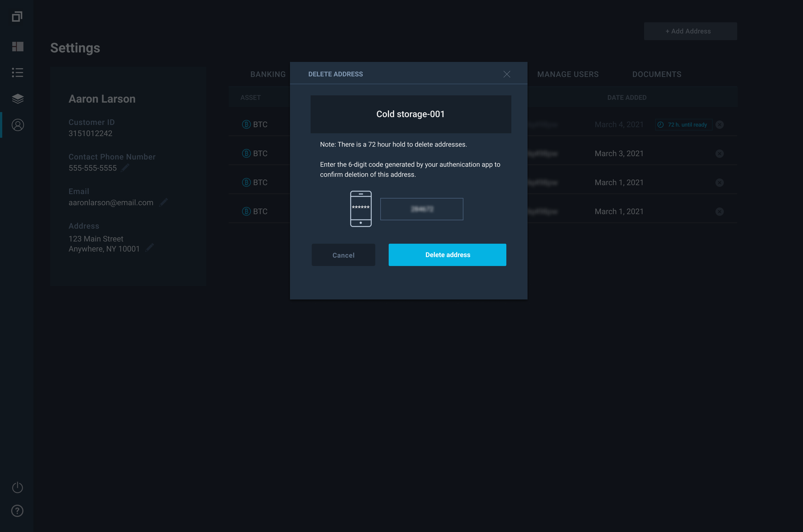This screenshot has width=803, height=532.
Task: Click the March 4, 2021 date cell
Action: tap(619, 125)
